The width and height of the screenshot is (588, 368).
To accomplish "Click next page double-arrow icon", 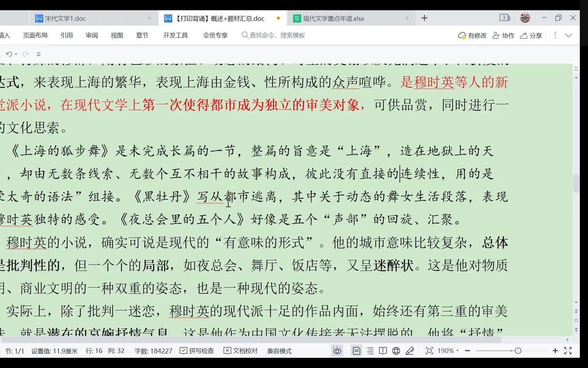I will click(x=576, y=329).
